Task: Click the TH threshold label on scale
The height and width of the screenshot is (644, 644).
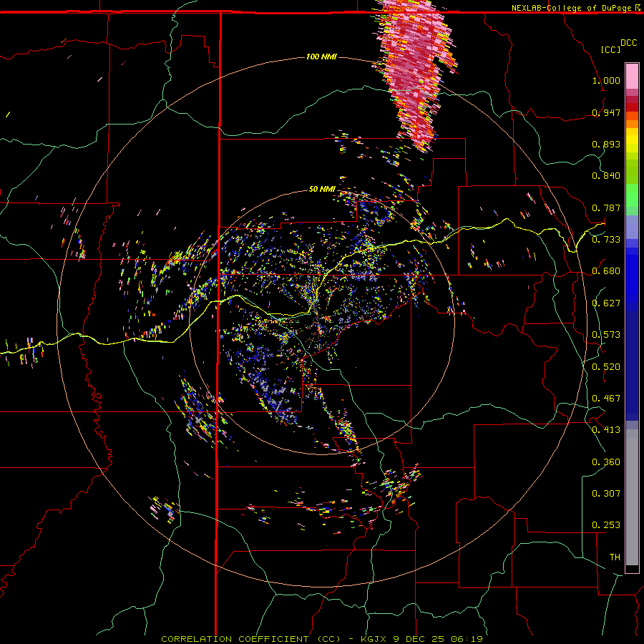Action: [615, 557]
